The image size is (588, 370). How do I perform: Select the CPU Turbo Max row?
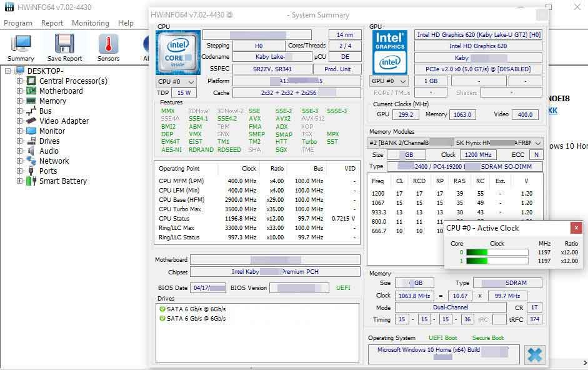(x=257, y=209)
